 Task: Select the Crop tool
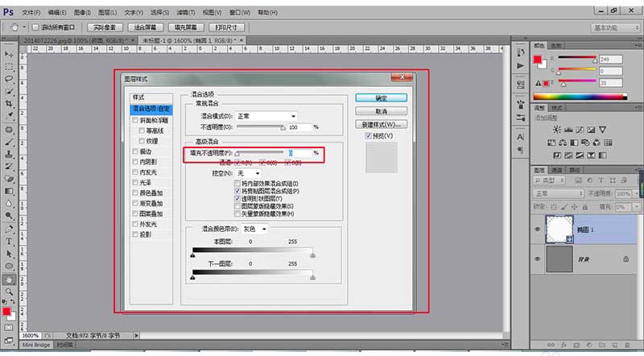tap(9, 104)
